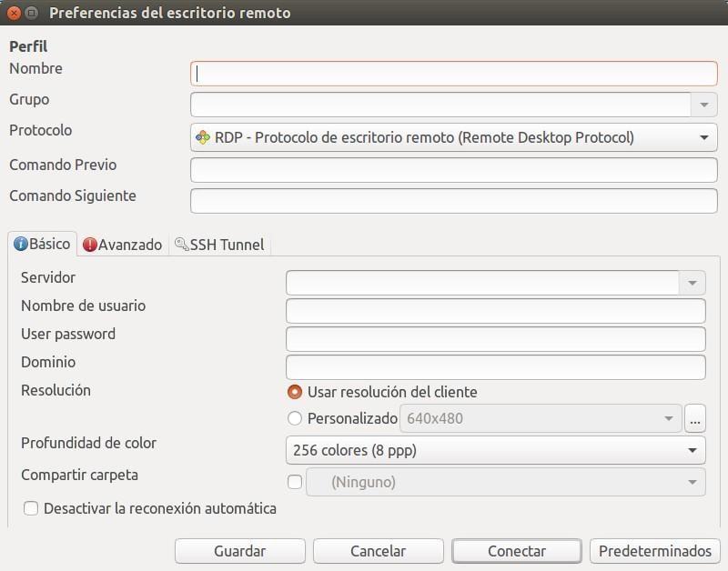Click the Guardar button

[x=240, y=551]
